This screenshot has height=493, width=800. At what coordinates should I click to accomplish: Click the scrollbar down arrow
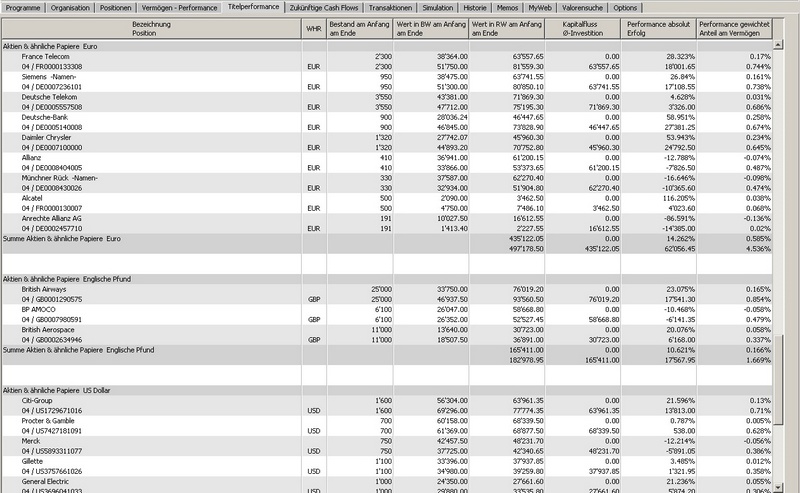(x=778, y=487)
